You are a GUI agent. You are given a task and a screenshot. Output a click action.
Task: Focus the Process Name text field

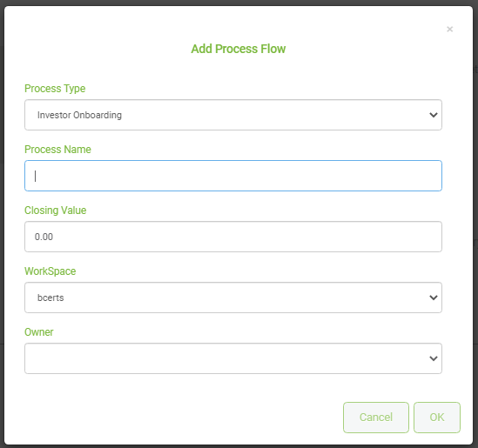(x=233, y=176)
